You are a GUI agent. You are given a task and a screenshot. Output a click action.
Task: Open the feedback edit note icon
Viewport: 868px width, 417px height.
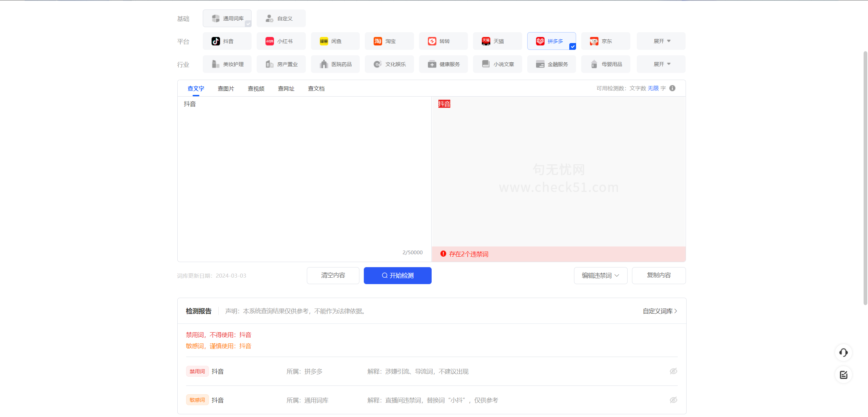(x=844, y=375)
